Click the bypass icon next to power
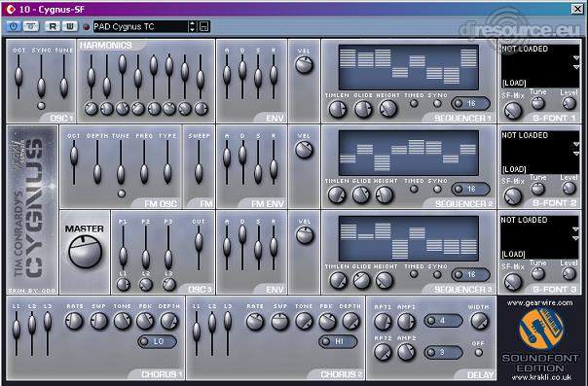The height and width of the screenshot is (386, 588). click(x=31, y=26)
